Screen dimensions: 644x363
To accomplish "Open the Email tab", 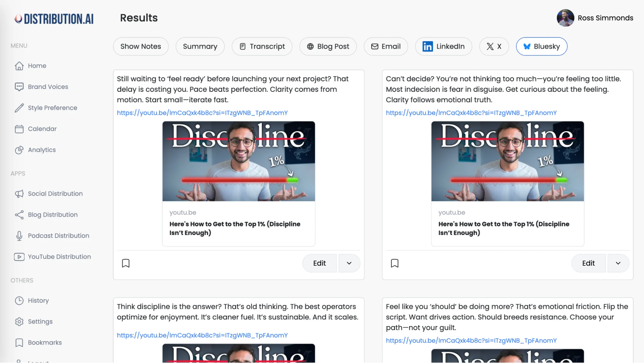I will tap(386, 46).
